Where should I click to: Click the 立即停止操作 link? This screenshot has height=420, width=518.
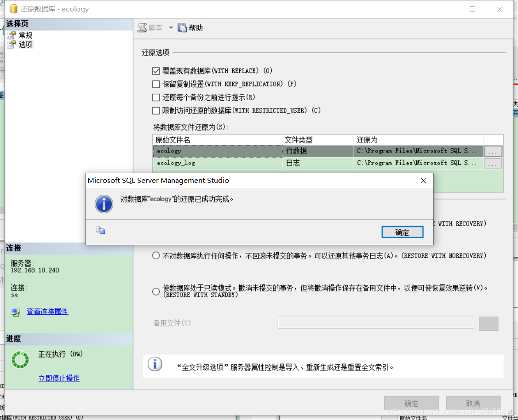tap(59, 378)
